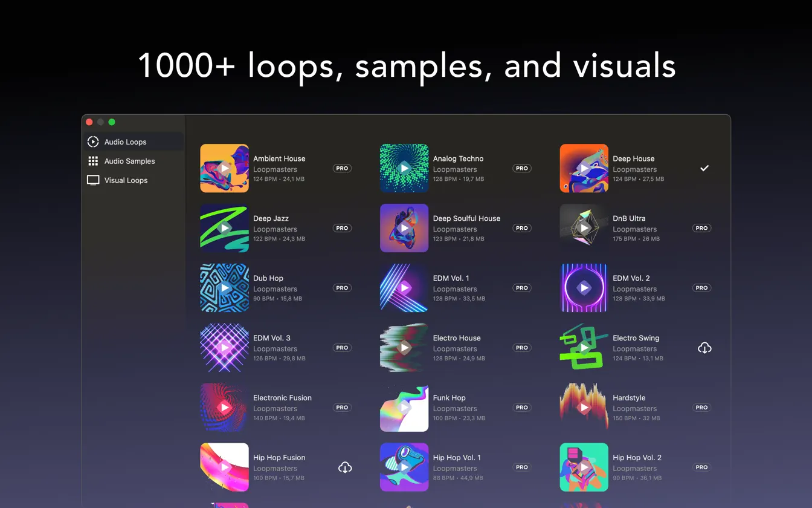This screenshot has width=812, height=508.
Task: Click the PRO badge for Hardstyle
Action: pos(701,408)
